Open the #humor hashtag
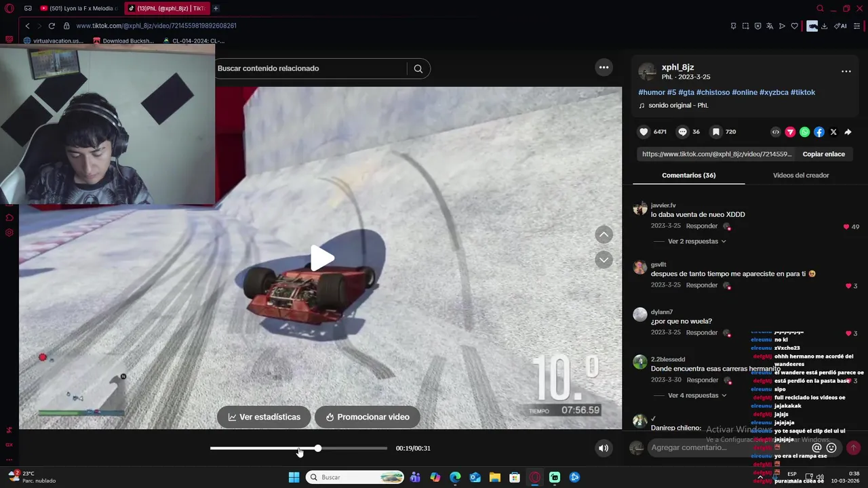Screen dimensions: 868x488 [652, 92]
